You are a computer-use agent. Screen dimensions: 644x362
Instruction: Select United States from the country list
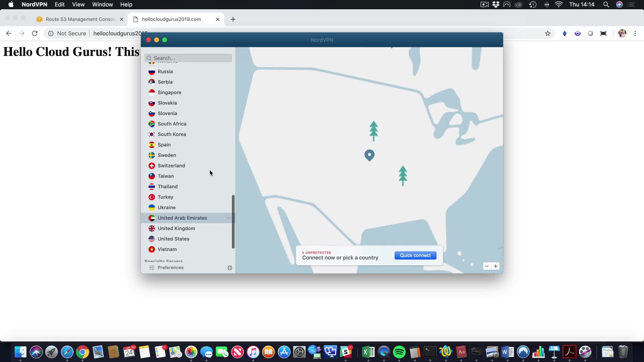[x=173, y=239]
